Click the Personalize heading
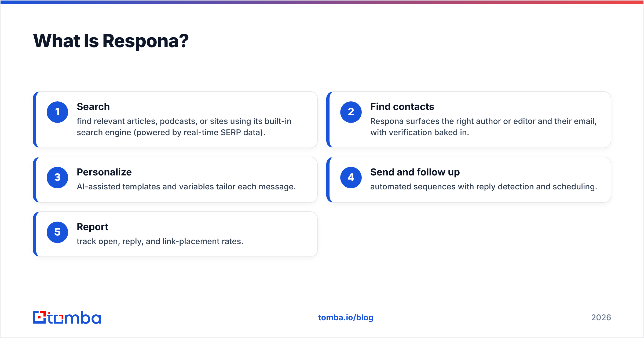 pyautogui.click(x=104, y=172)
